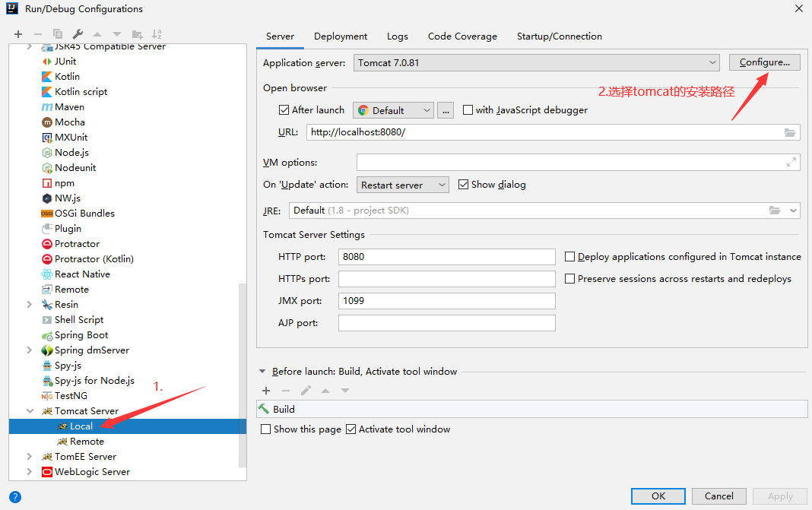Collapse the Before launch section triangle

(262, 371)
